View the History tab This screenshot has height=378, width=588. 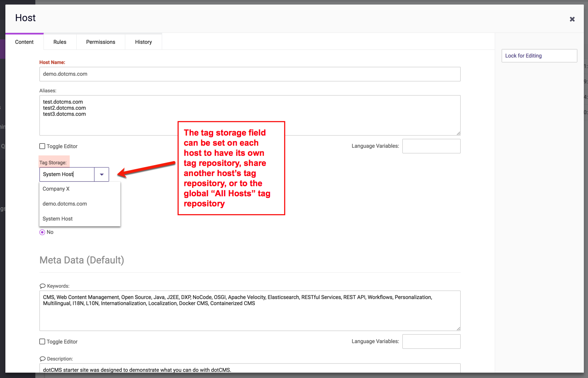tap(143, 42)
